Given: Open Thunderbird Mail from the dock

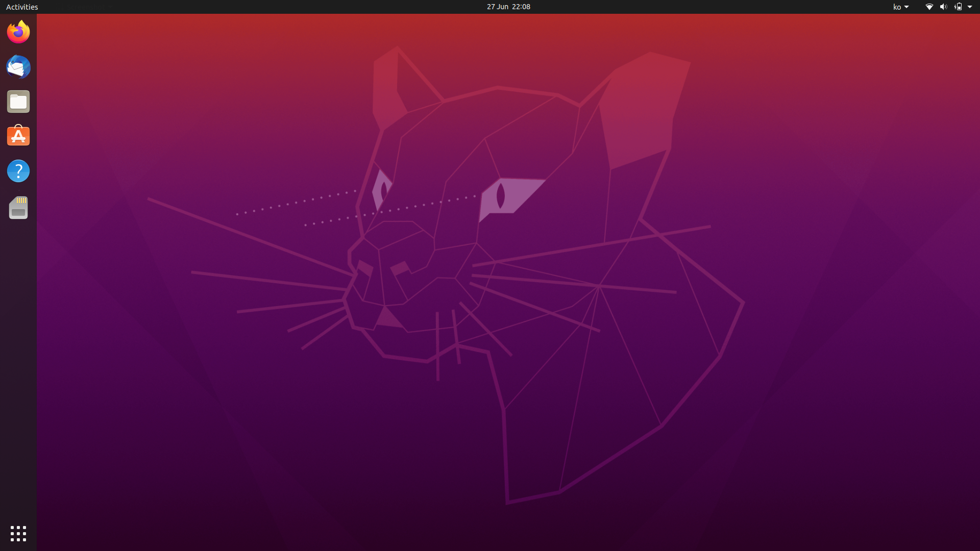Looking at the screenshot, I should pyautogui.click(x=18, y=67).
